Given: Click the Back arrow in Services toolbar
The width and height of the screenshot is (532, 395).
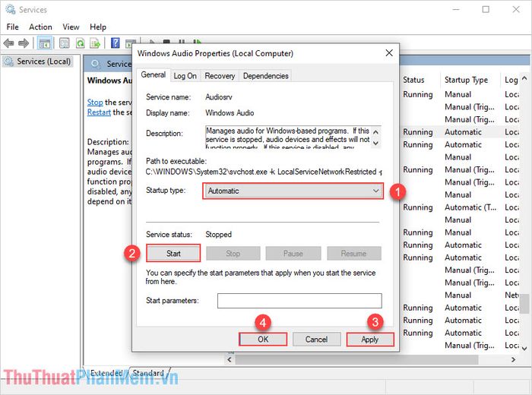Looking at the screenshot, I should (x=8, y=43).
